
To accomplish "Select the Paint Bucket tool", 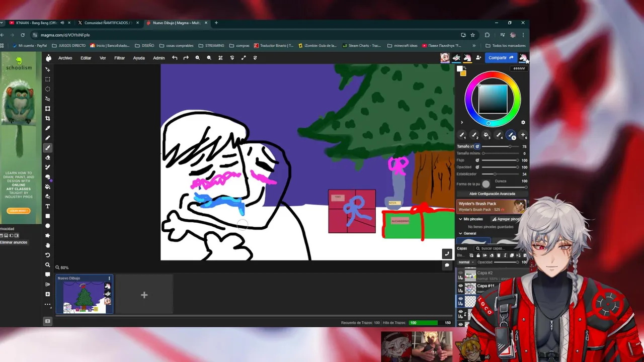I will 48,187.
